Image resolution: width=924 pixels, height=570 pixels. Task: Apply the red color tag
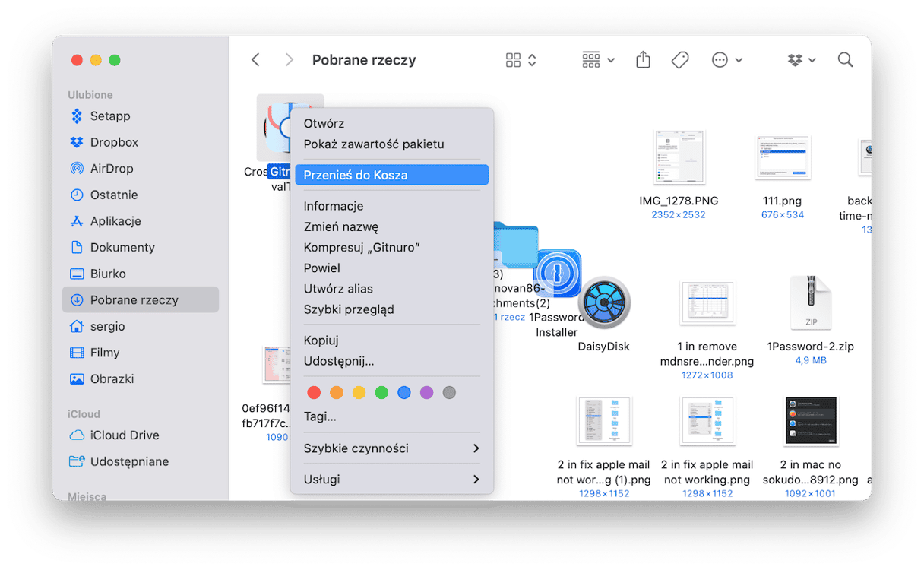point(313,393)
